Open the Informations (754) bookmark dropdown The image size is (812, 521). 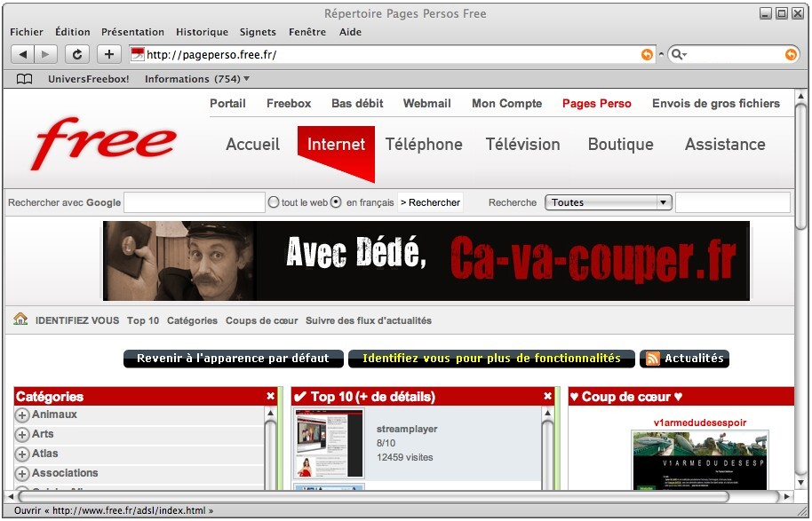coord(197,79)
